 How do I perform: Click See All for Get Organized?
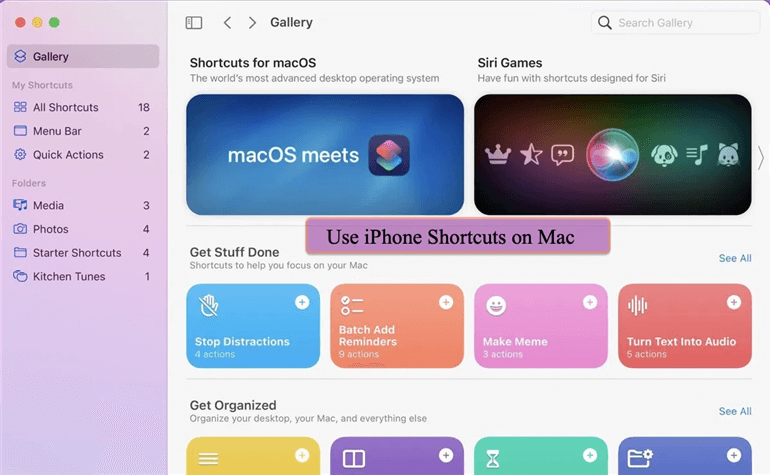tap(735, 411)
